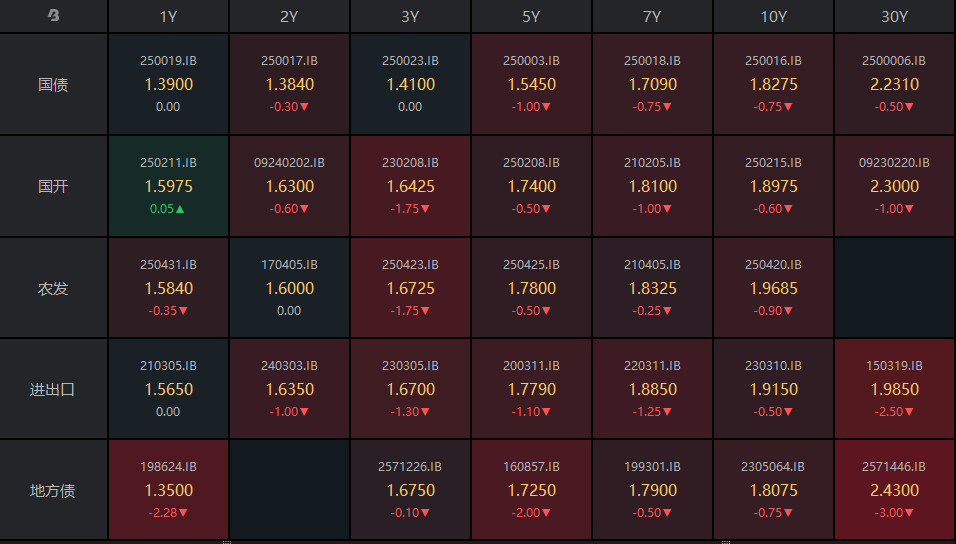956x544 pixels.
Task: Select the 国债 row label
Action: (x=53, y=85)
